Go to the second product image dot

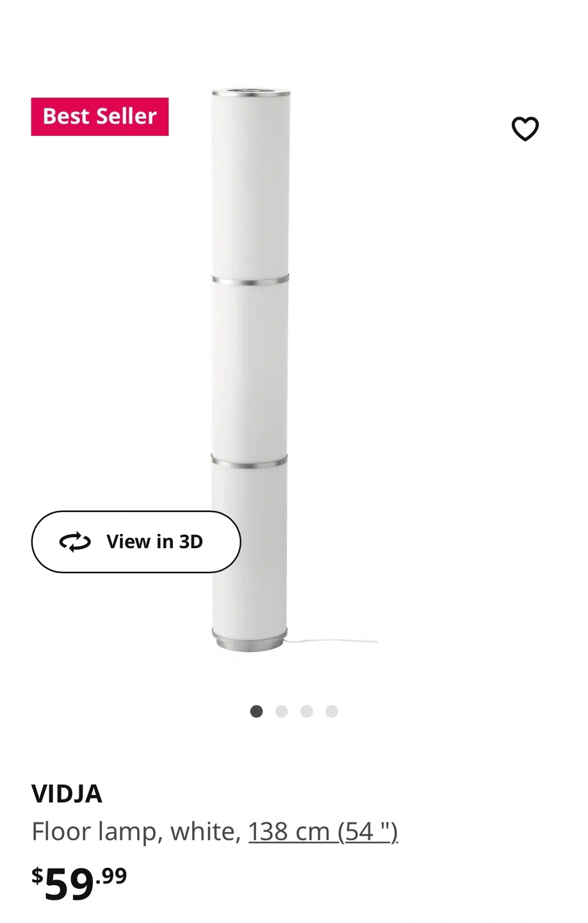point(281,711)
